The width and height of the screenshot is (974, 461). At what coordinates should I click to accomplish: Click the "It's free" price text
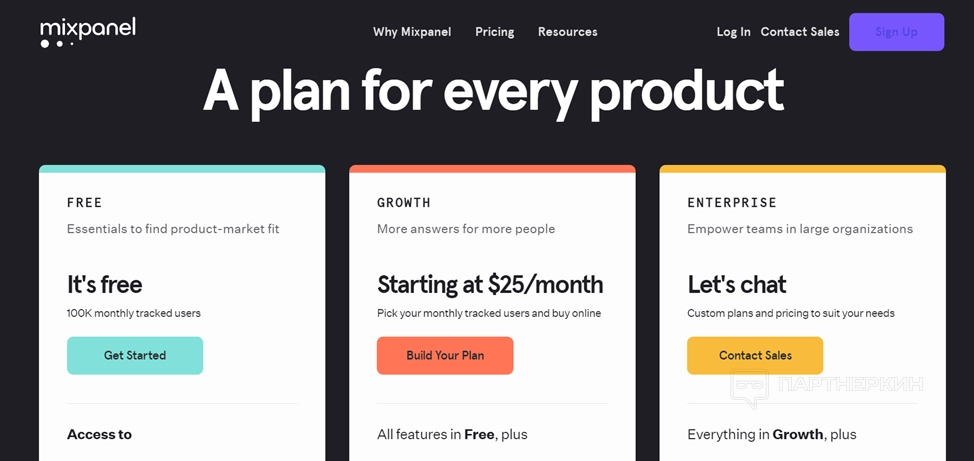pyautogui.click(x=105, y=284)
